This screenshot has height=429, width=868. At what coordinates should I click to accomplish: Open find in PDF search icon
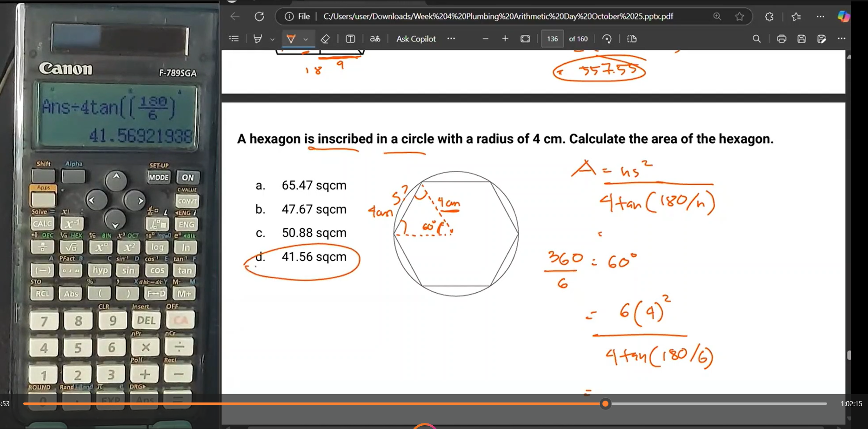coord(757,39)
